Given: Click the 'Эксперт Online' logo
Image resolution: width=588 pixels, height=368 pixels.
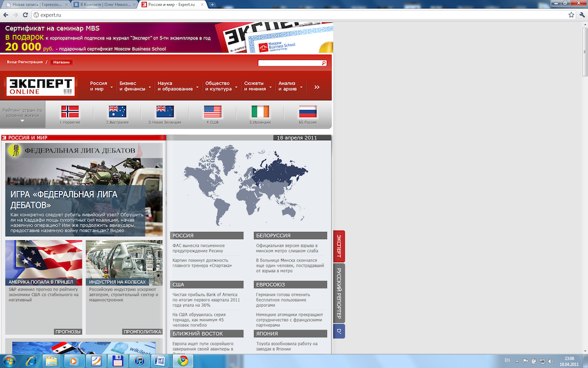Looking at the screenshot, I should [x=41, y=87].
